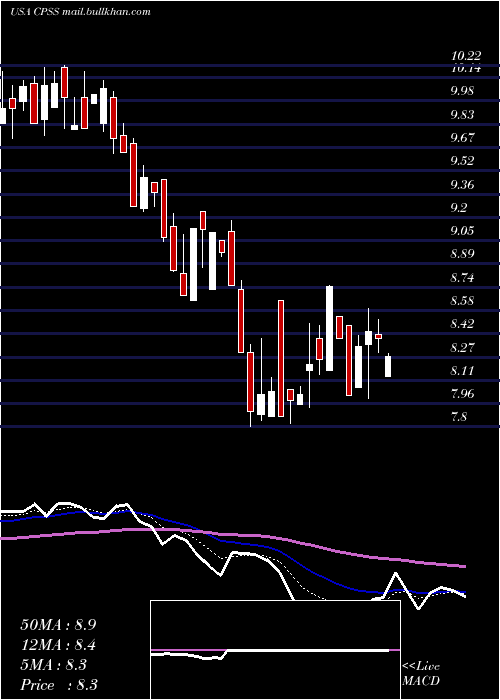500x700 pixels.
Task: Click the 8.27 price level label
Action: click(x=462, y=347)
